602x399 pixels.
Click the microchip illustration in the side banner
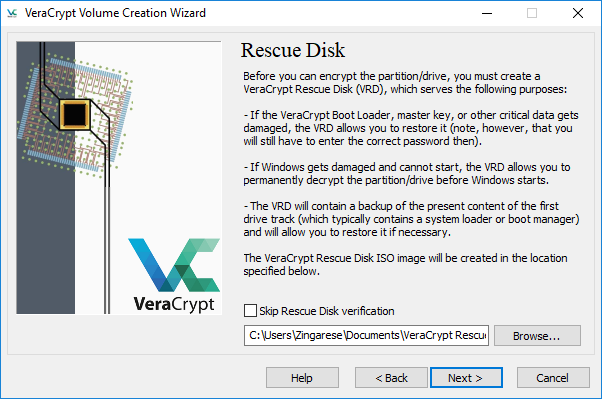pos(75,114)
